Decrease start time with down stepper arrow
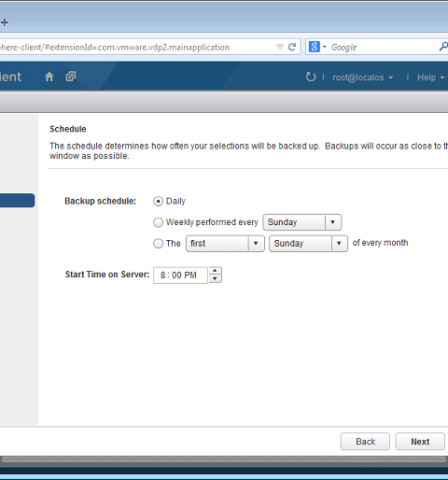The image size is (448, 480). tap(215, 279)
